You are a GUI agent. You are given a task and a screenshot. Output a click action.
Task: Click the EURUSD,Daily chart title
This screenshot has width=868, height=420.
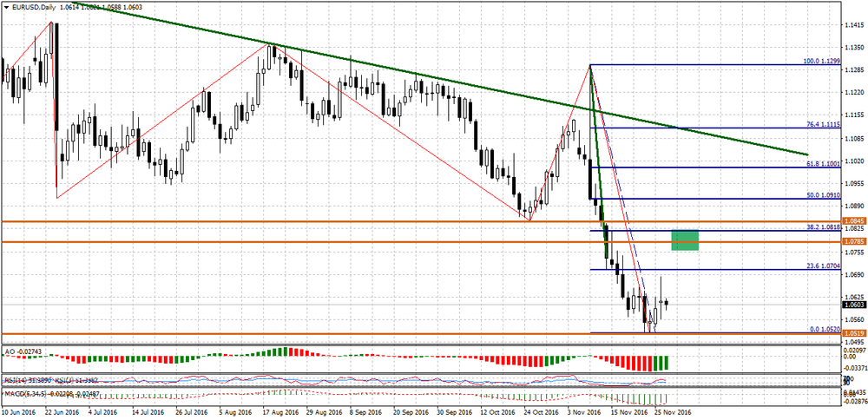point(34,6)
